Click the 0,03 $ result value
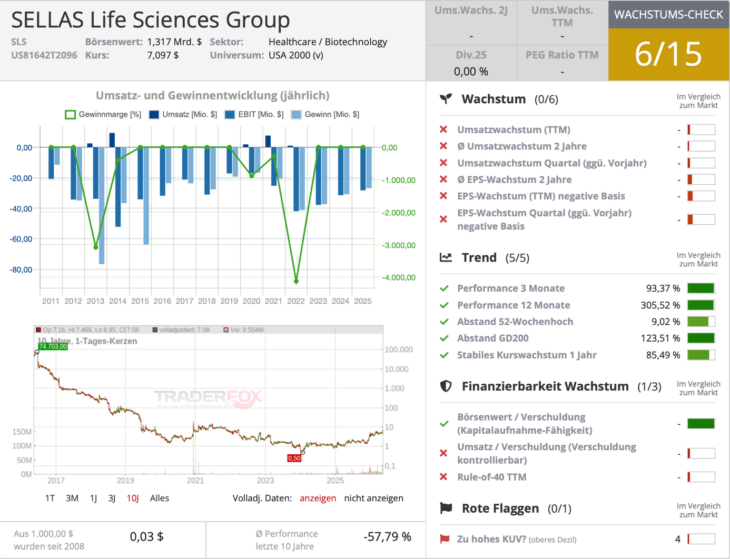The image size is (730, 559). tap(147, 537)
